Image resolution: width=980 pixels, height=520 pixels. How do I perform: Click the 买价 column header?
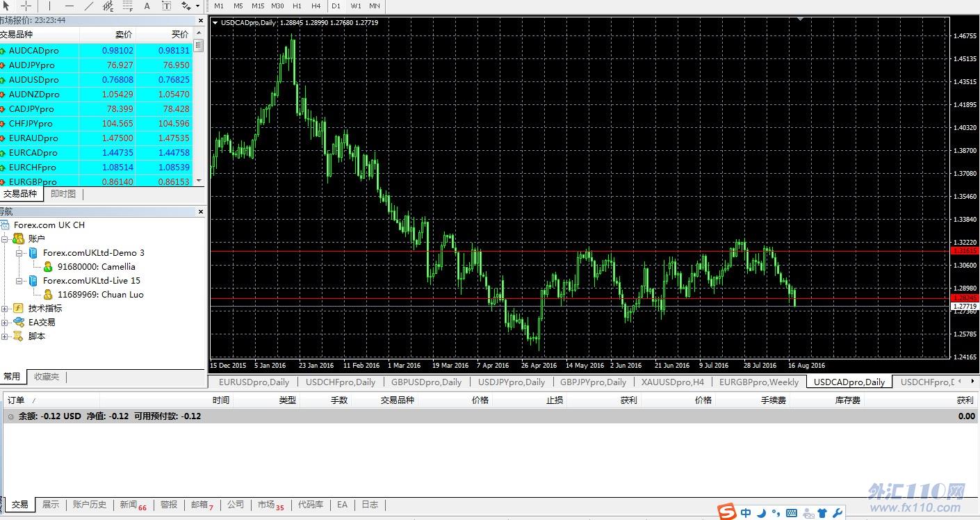(165, 34)
